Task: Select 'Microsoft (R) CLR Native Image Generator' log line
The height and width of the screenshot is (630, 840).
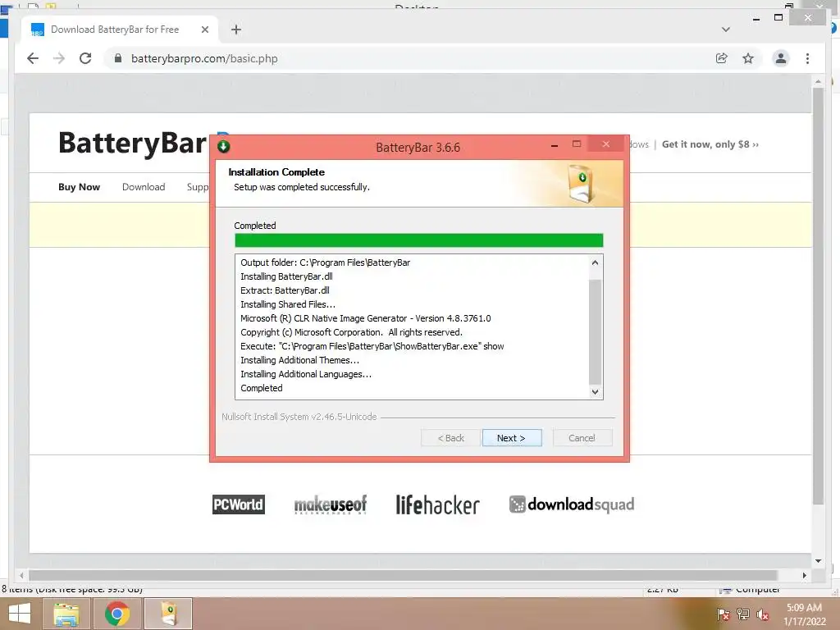Action: [x=365, y=318]
